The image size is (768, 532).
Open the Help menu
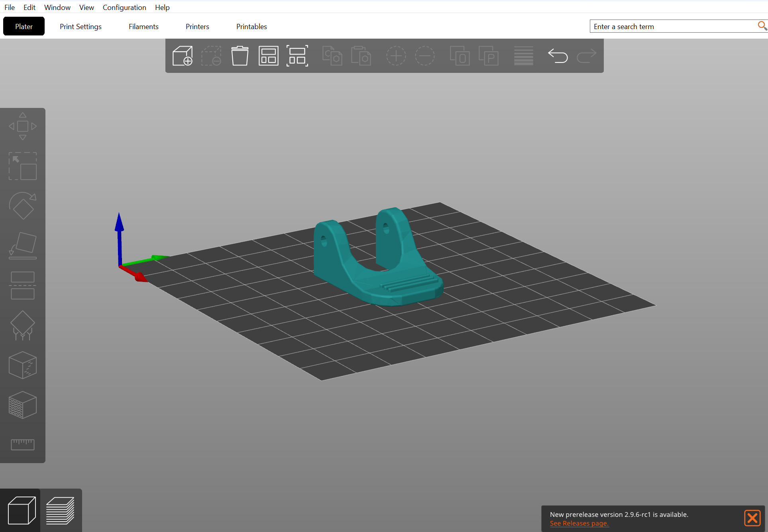(x=162, y=7)
